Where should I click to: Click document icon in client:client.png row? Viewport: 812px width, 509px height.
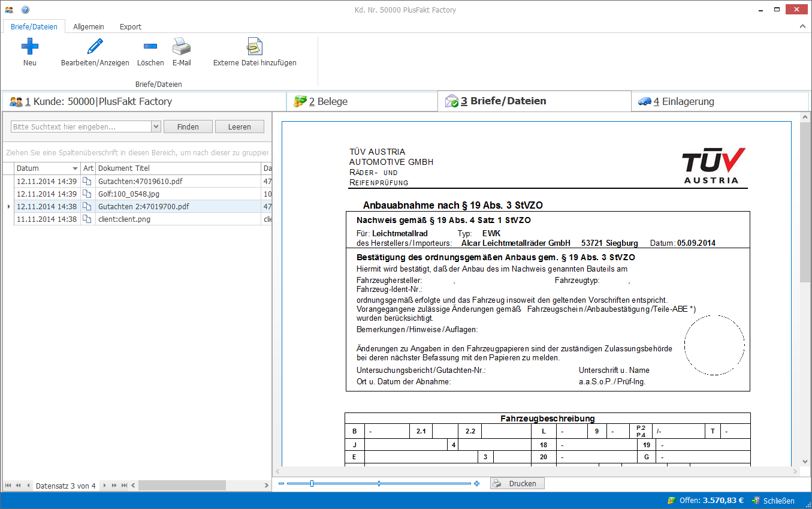[x=87, y=219]
